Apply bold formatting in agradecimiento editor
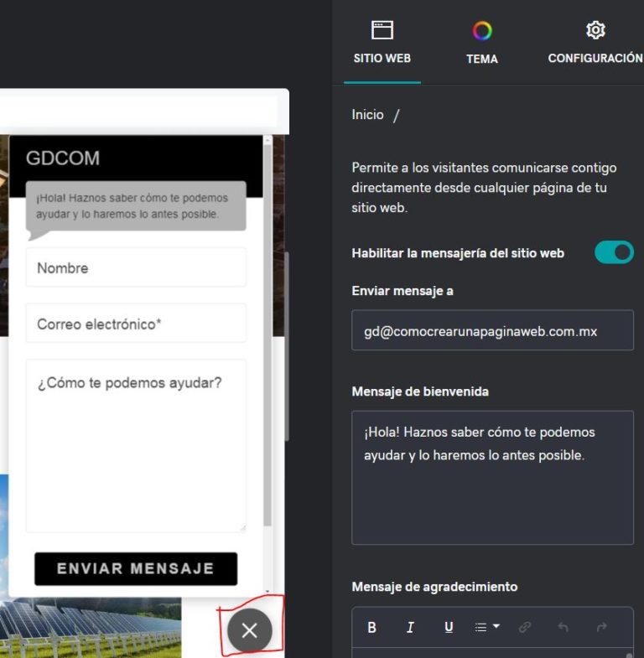 (x=371, y=627)
